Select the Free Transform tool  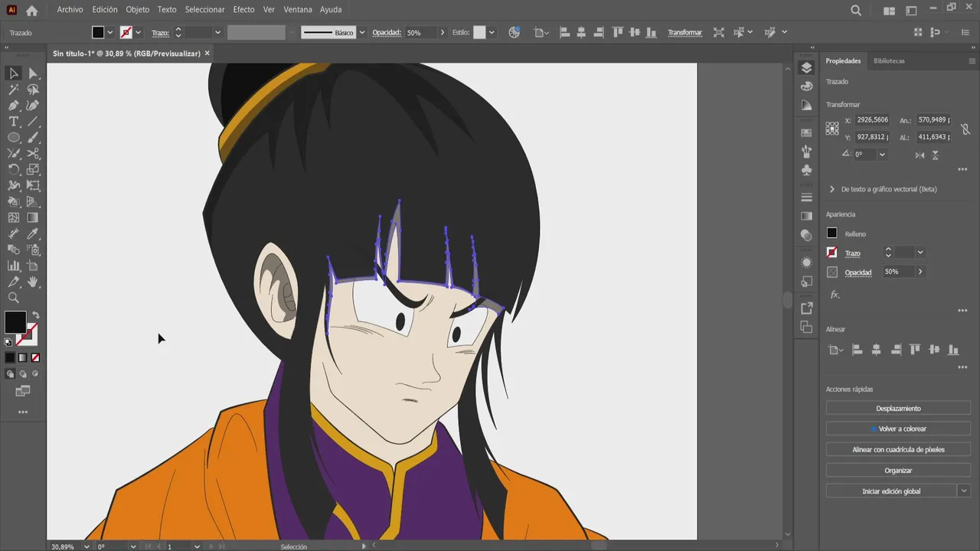coord(33,186)
